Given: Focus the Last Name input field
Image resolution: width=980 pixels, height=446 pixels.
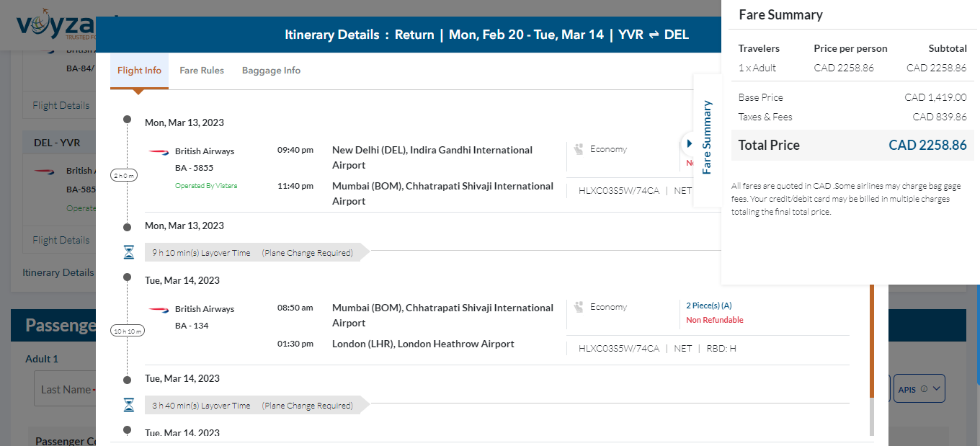Looking at the screenshot, I should pos(65,390).
